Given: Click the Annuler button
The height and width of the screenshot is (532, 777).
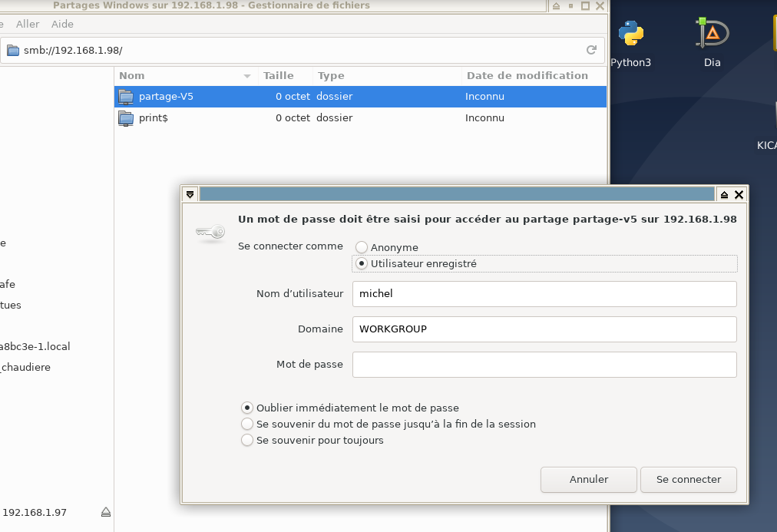Looking at the screenshot, I should tap(589, 479).
